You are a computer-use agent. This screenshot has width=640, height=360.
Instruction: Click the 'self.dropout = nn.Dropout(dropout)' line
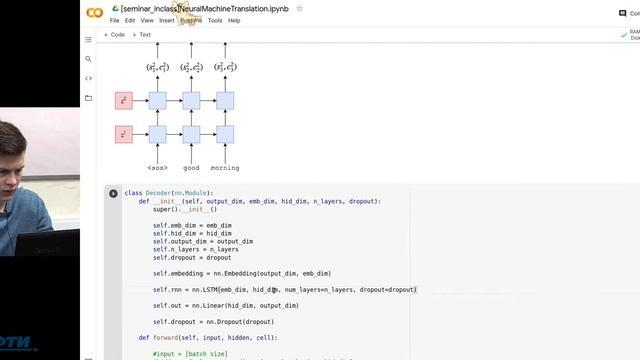coord(213,322)
